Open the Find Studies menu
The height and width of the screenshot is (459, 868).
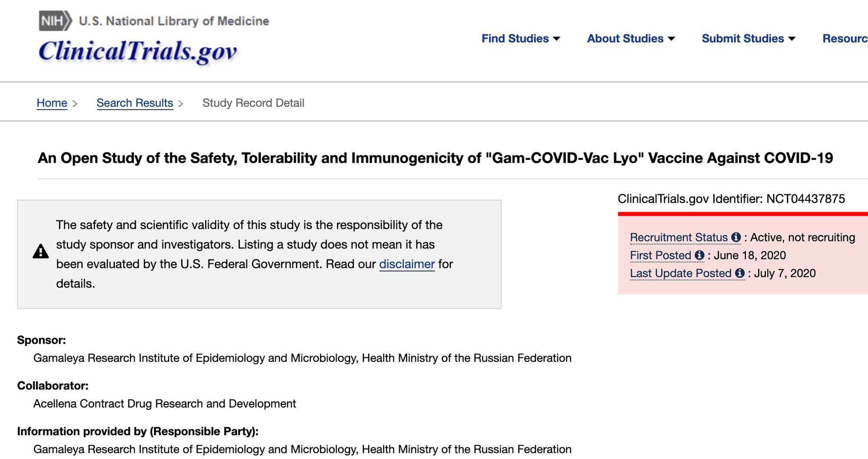(515, 39)
